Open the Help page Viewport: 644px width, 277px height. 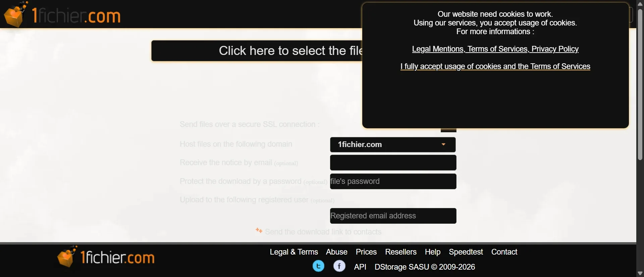tap(432, 252)
